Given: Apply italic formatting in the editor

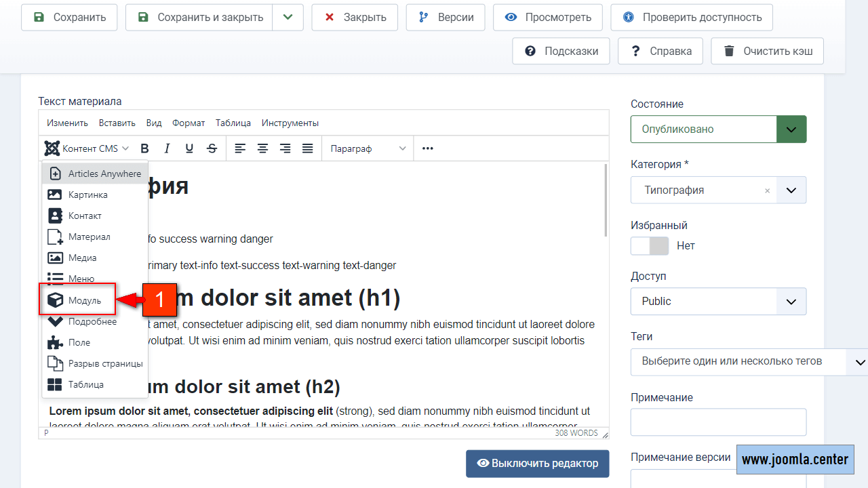Looking at the screenshot, I should 167,148.
